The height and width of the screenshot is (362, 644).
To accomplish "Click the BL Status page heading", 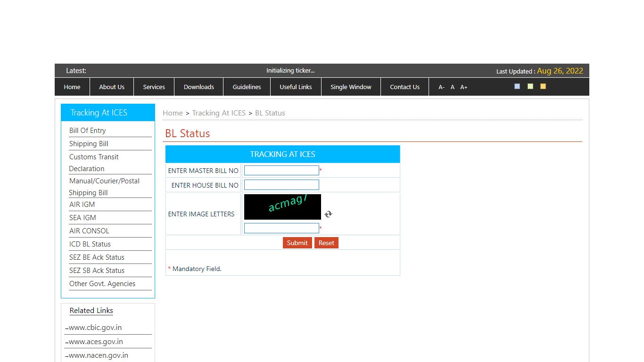I will pyautogui.click(x=188, y=133).
